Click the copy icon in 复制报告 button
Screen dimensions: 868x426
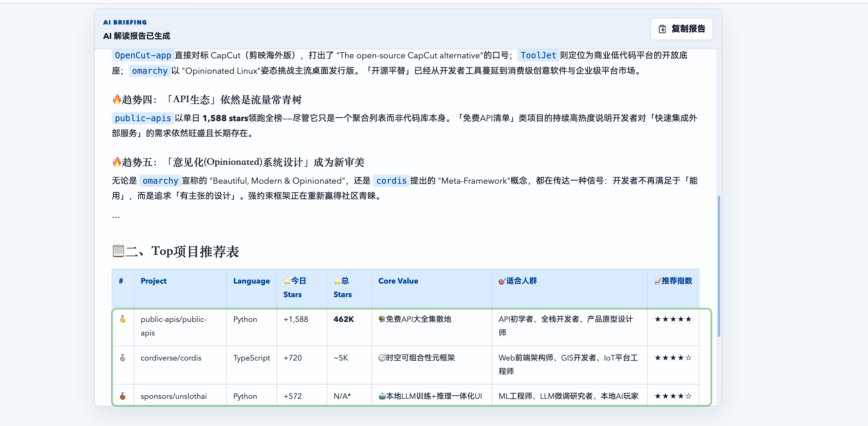click(x=662, y=29)
